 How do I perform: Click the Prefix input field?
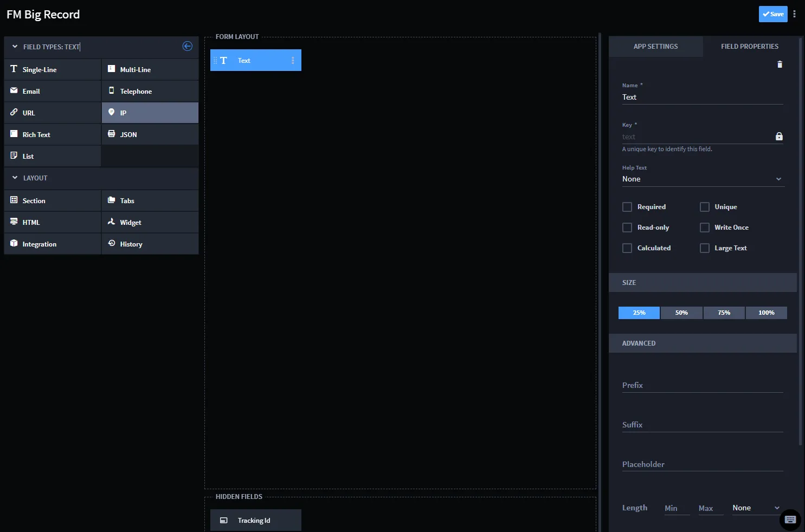click(703, 385)
